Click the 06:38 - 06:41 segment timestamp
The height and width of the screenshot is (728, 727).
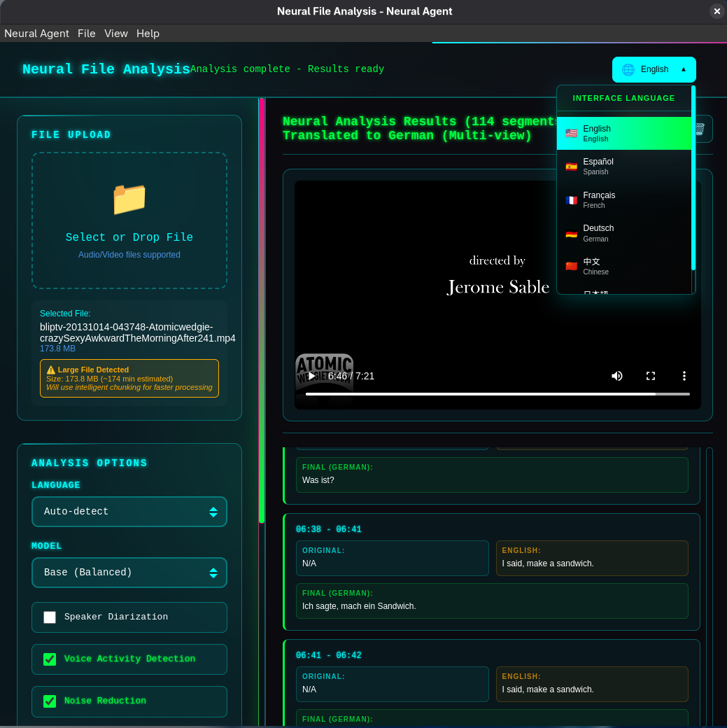328,529
